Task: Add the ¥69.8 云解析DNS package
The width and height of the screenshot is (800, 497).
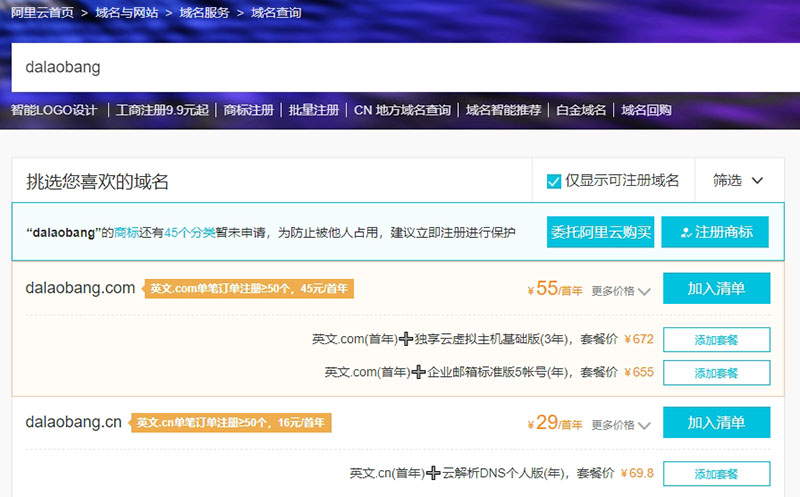Action: 716,474
